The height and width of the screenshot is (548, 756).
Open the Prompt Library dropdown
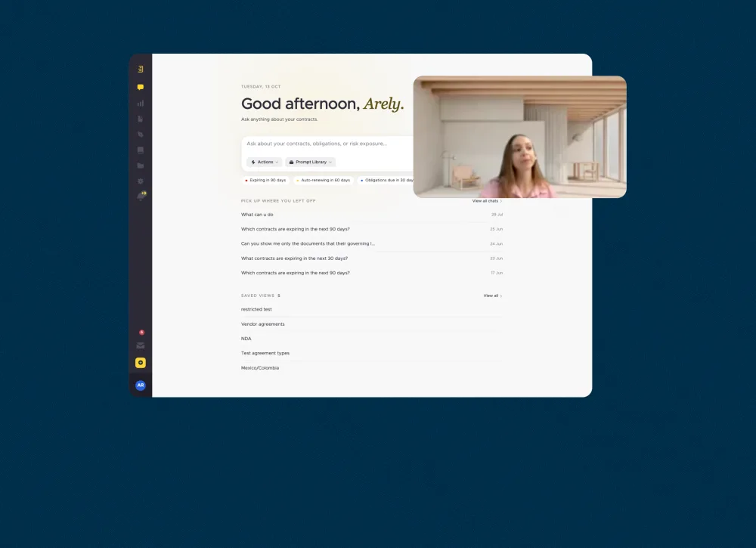click(310, 162)
